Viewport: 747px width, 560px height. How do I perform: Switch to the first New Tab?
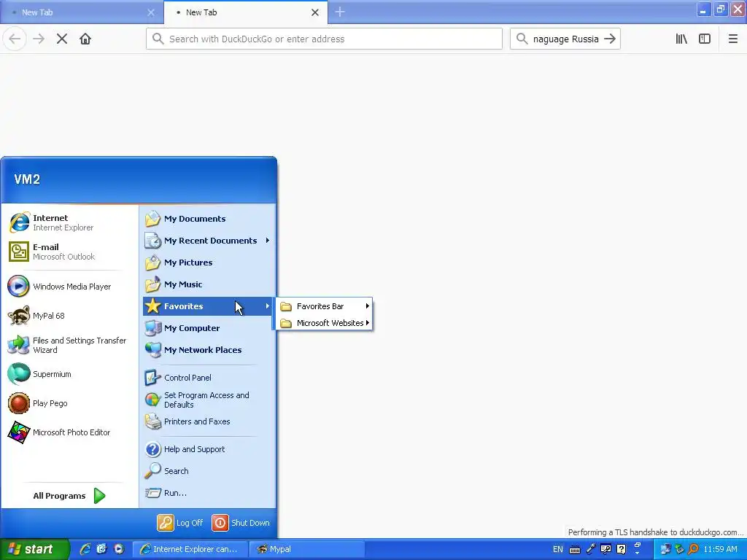(x=81, y=12)
